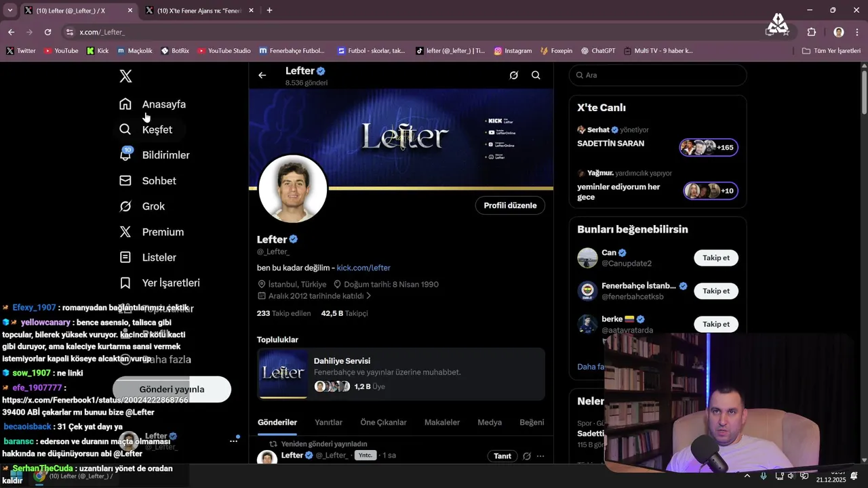Switch to the Gönderiler tab
This screenshot has width=868, height=488.
click(277, 422)
